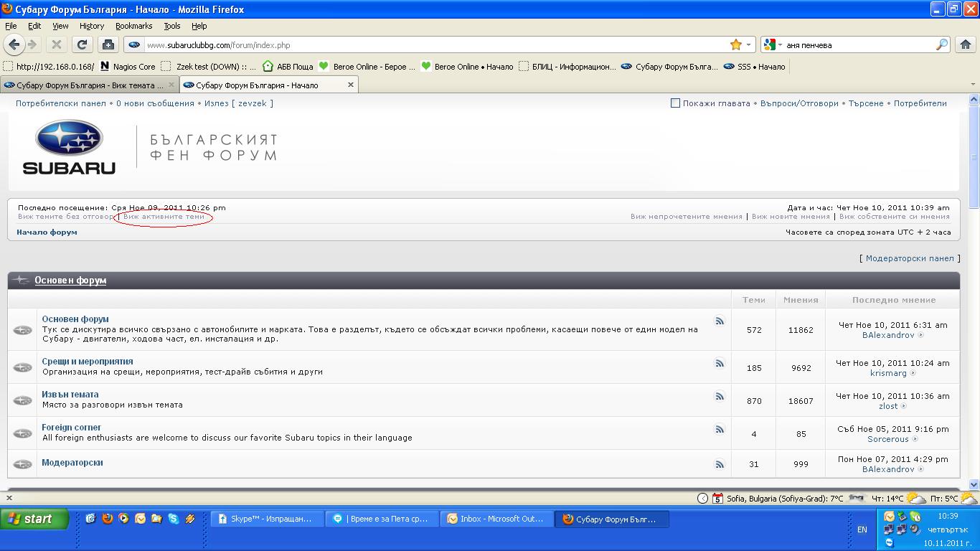
Task: Click the calendar icon in status bar
Action: [x=719, y=499]
